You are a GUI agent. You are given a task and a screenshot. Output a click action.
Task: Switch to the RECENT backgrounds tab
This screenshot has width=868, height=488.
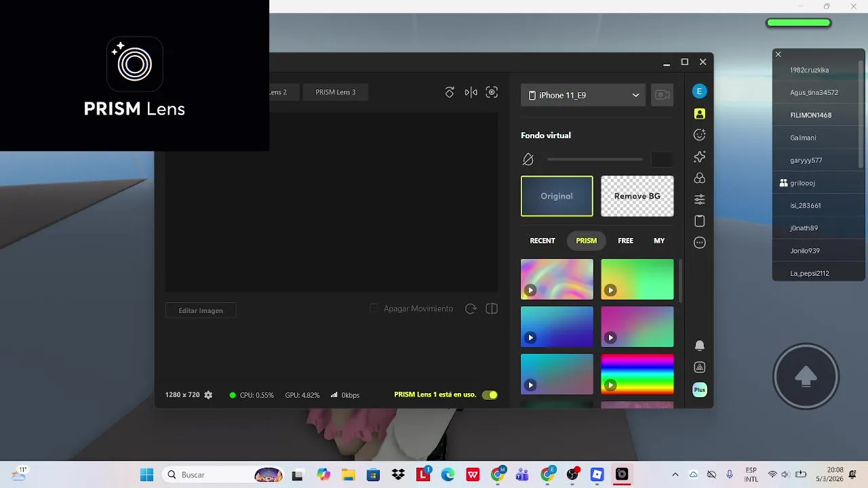(542, 241)
